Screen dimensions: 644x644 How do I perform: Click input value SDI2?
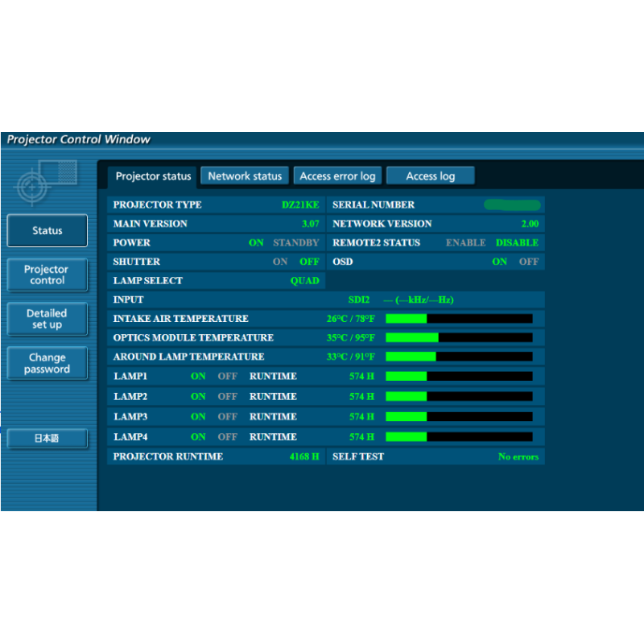[359, 299]
